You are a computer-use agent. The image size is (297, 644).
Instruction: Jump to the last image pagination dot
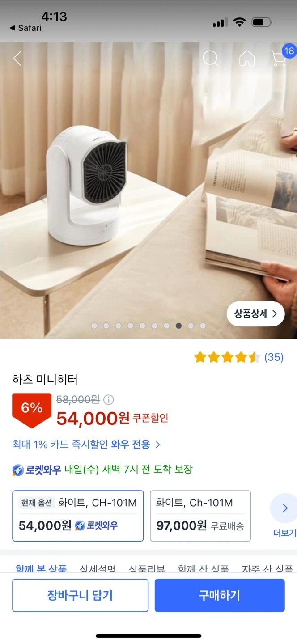click(203, 326)
